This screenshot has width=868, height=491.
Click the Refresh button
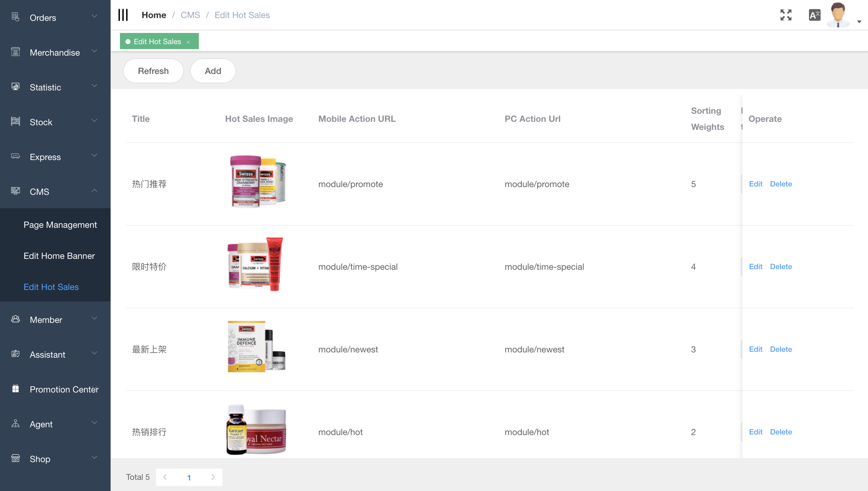click(x=153, y=71)
